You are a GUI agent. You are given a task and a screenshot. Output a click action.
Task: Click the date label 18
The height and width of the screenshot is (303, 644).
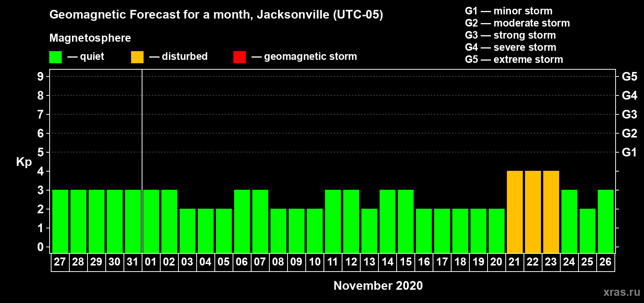[x=460, y=262]
